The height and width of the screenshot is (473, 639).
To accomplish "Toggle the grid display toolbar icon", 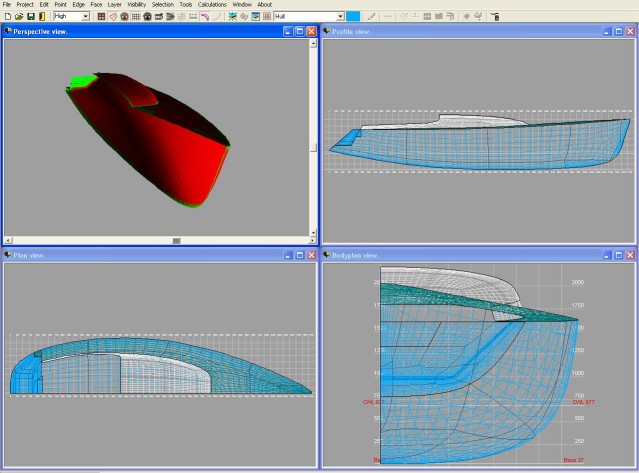I will click(137, 17).
